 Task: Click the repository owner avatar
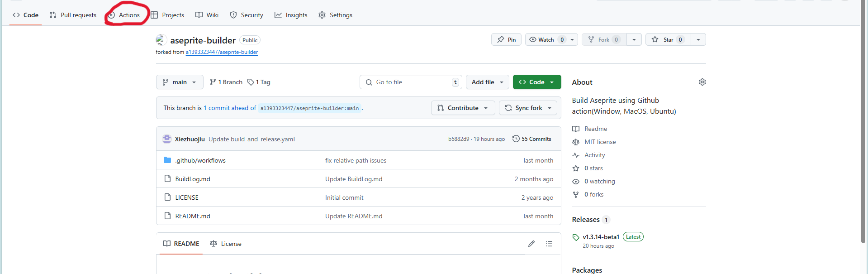point(161,40)
